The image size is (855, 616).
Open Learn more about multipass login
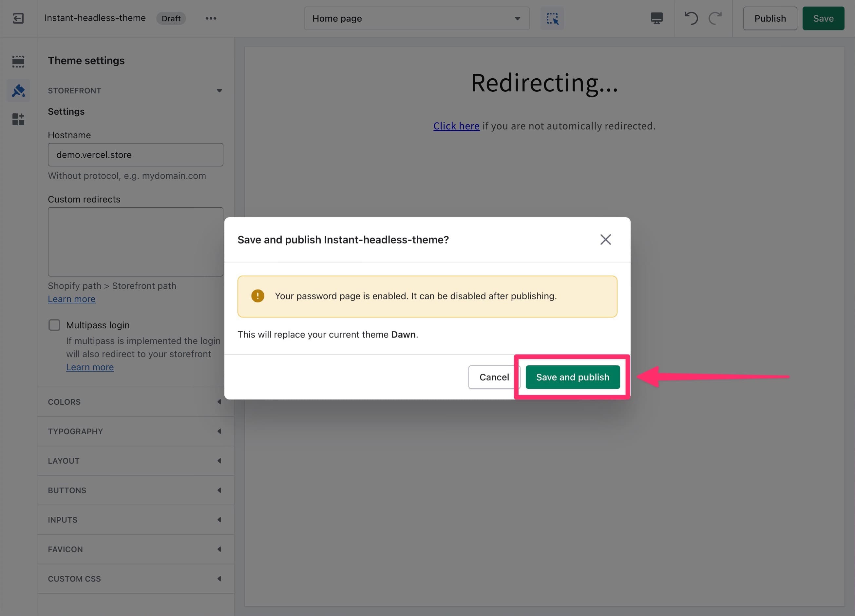[90, 366]
